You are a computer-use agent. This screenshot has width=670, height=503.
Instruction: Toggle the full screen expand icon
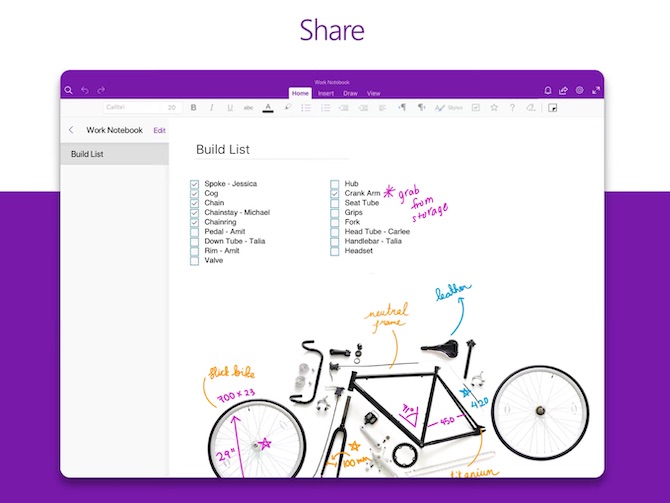(x=596, y=90)
